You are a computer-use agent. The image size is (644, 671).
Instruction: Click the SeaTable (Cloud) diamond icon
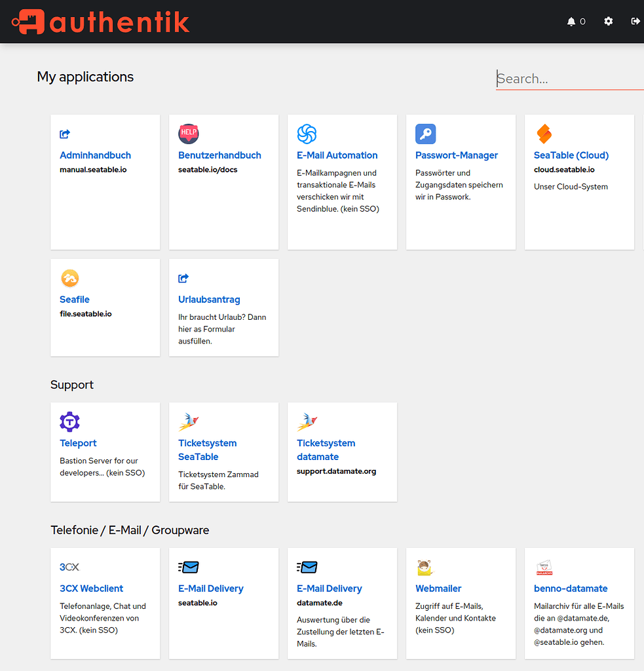click(x=544, y=133)
